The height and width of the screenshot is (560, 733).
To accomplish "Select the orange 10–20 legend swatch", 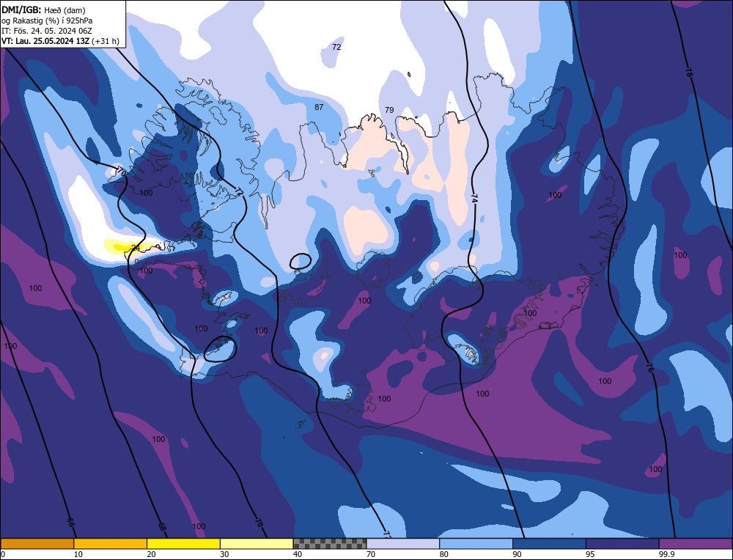I will (111, 544).
